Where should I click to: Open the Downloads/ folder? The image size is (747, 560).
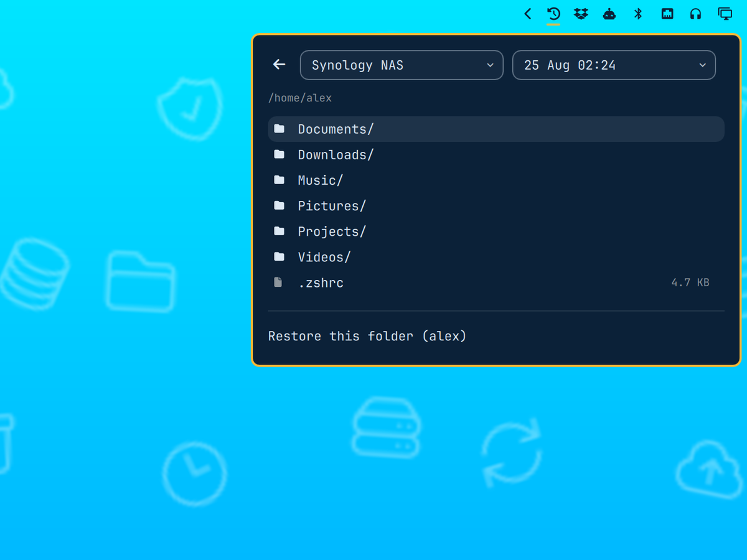[496, 154]
